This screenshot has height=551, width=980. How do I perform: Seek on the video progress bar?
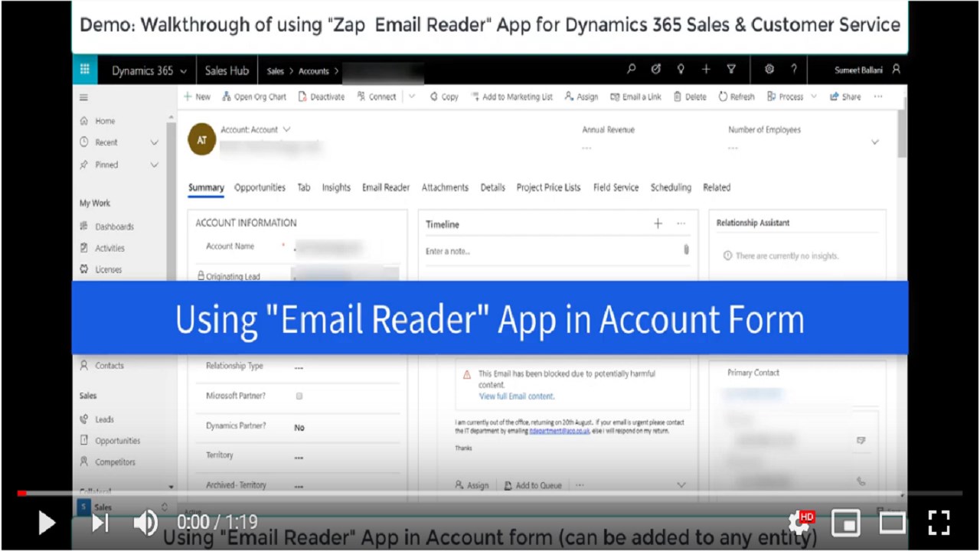click(490, 494)
